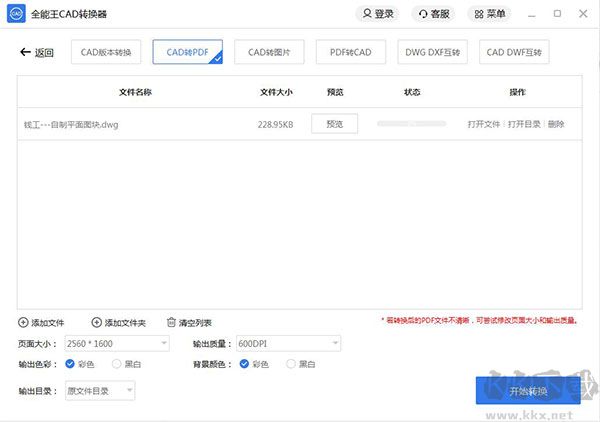Click the file name ending in .dwg

tap(71, 124)
